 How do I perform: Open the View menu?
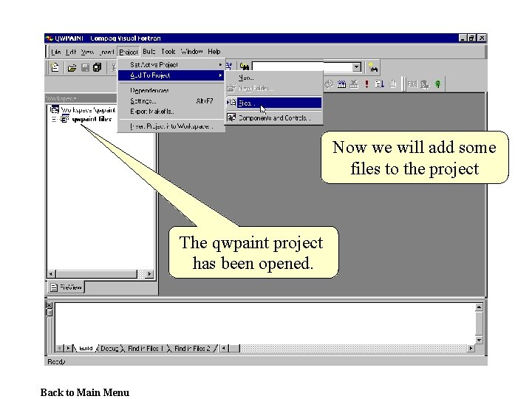87,52
